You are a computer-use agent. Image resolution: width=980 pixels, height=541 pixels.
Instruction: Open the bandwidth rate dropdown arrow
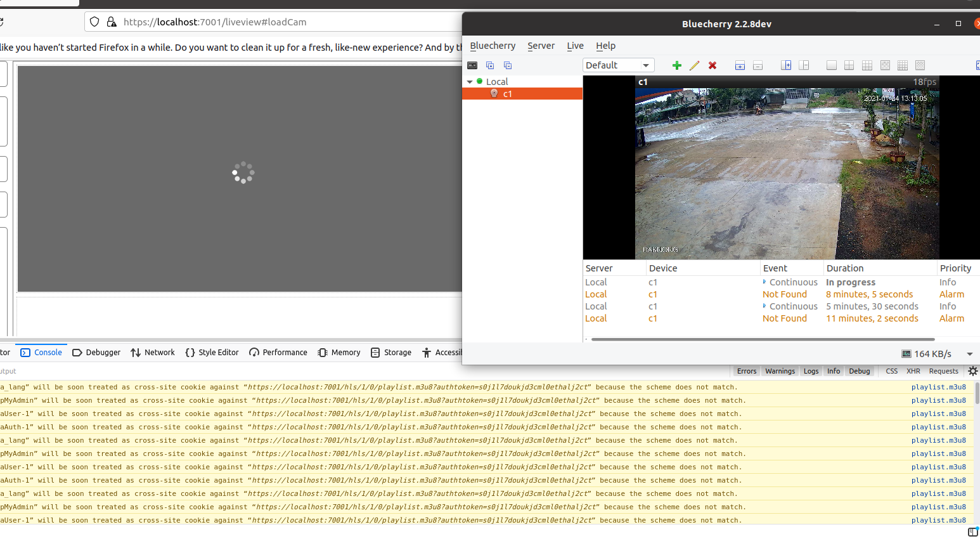[x=970, y=354]
